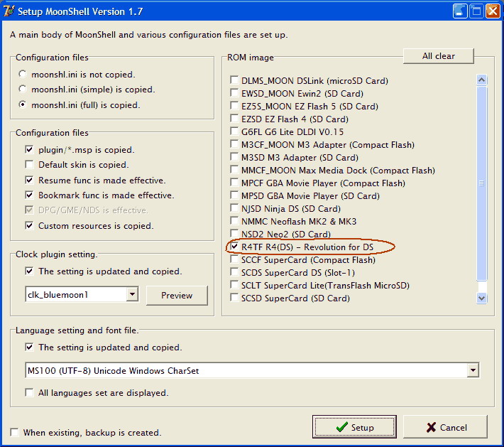
Task: Check the SCDS SuperCard DS (Slot-1) option
Action: coord(235,273)
